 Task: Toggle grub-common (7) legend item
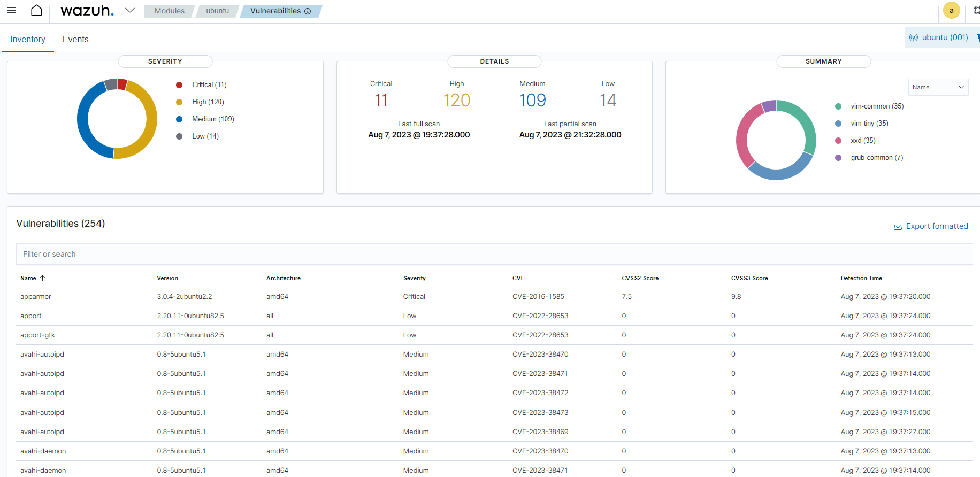pos(869,158)
